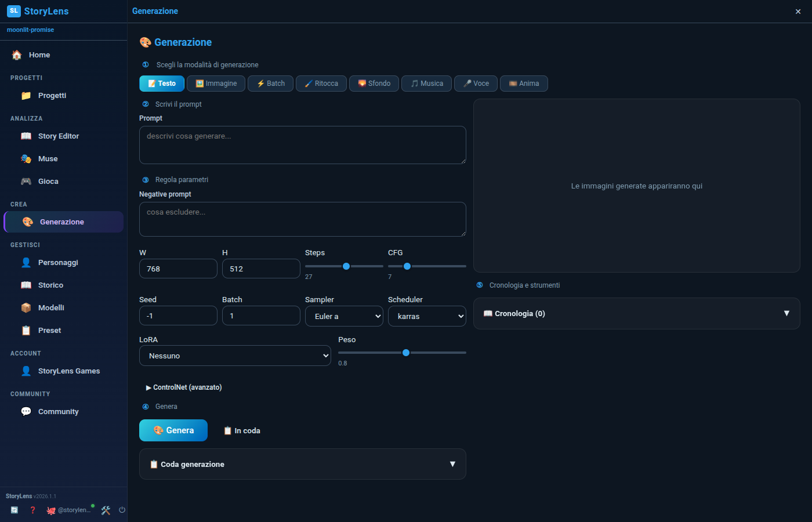Screen dimensions: 812x522
Task: Click the In coda button
Action: (242, 430)
